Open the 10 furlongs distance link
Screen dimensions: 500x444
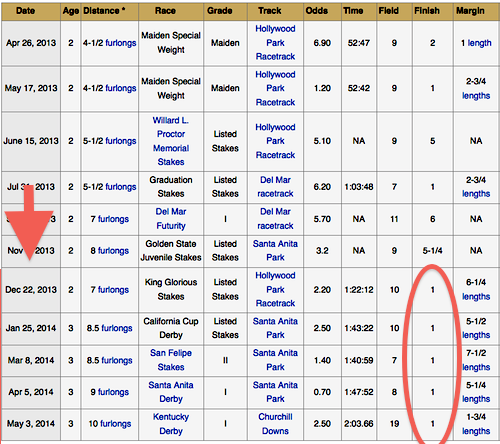click(x=115, y=424)
